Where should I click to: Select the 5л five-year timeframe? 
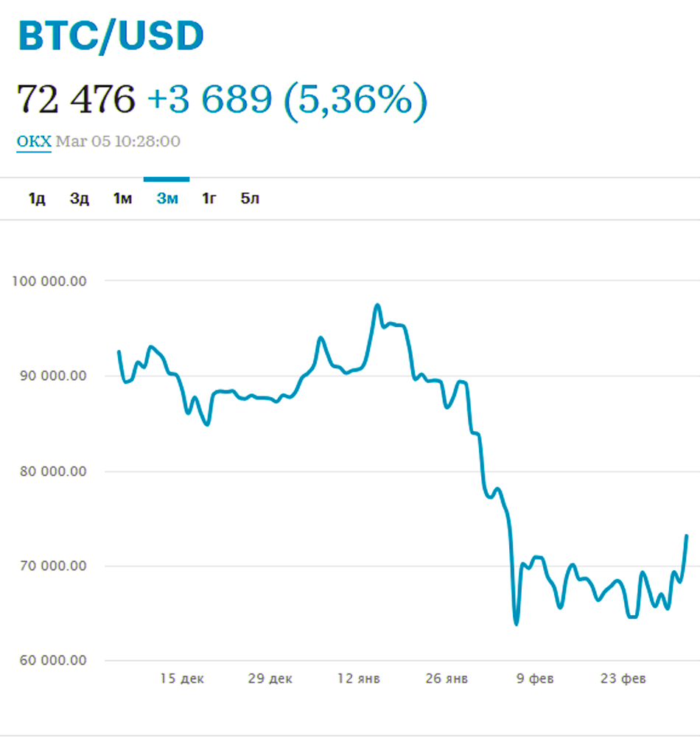(x=249, y=198)
